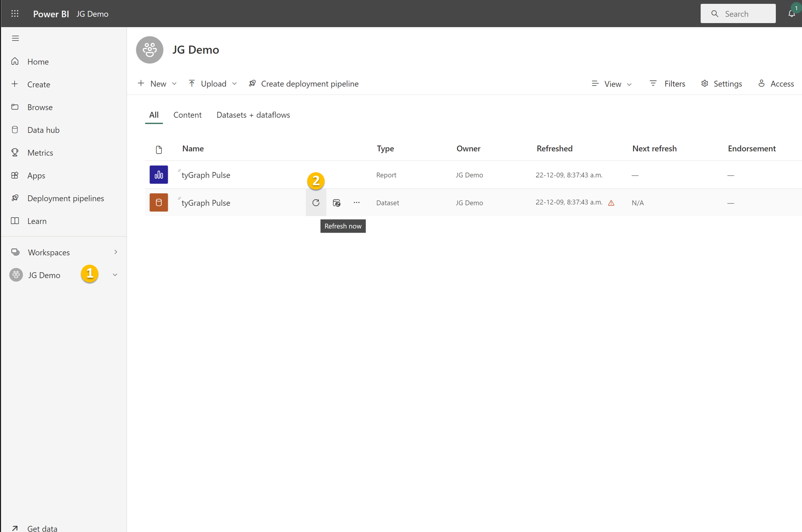Screen dimensions: 802x532
Task: Go to Deployment pipelines
Action: point(66,198)
